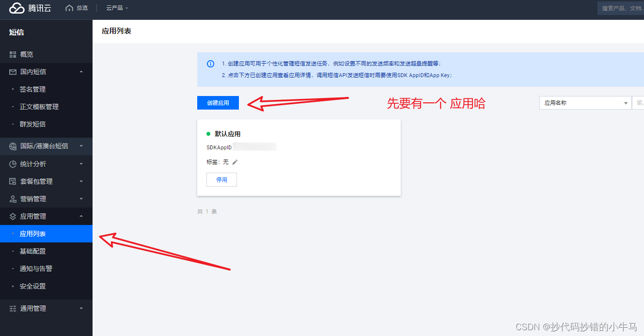Click the search input beside 应用名称
This screenshot has height=336, width=644.
pos(638,103)
